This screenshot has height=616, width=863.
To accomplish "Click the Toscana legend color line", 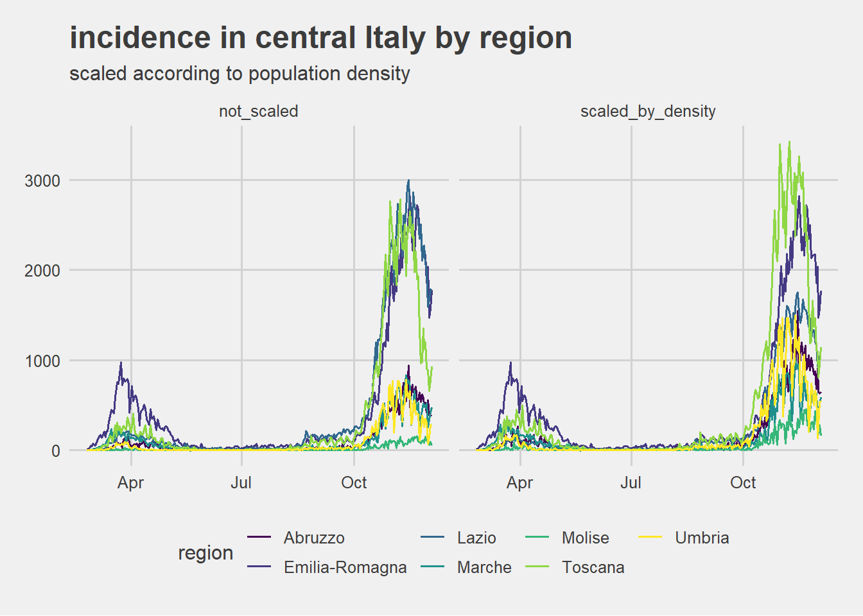I will (x=537, y=567).
